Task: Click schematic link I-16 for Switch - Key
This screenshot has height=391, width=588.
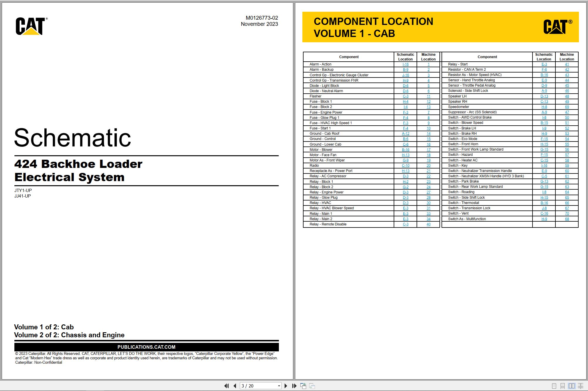Action: 544,166
